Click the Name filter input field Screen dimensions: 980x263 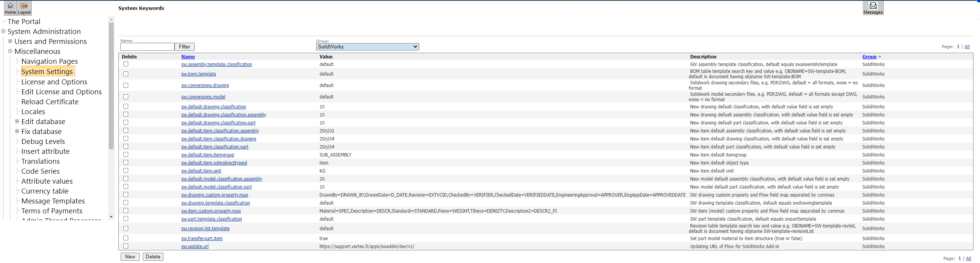[147, 47]
